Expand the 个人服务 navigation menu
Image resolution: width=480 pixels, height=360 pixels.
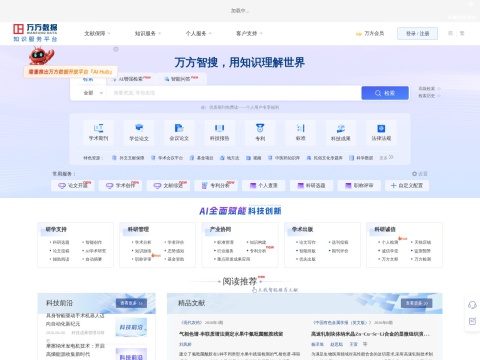(198, 33)
